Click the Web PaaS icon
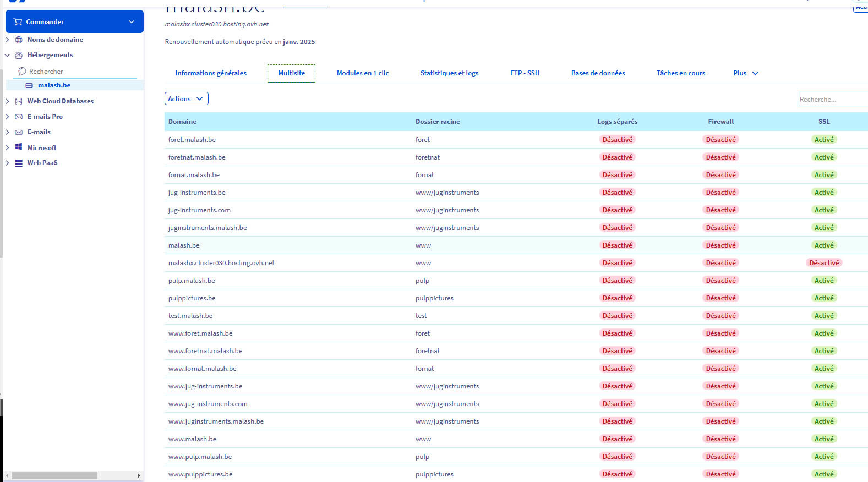Image resolution: width=868 pixels, height=482 pixels. click(x=19, y=163)
